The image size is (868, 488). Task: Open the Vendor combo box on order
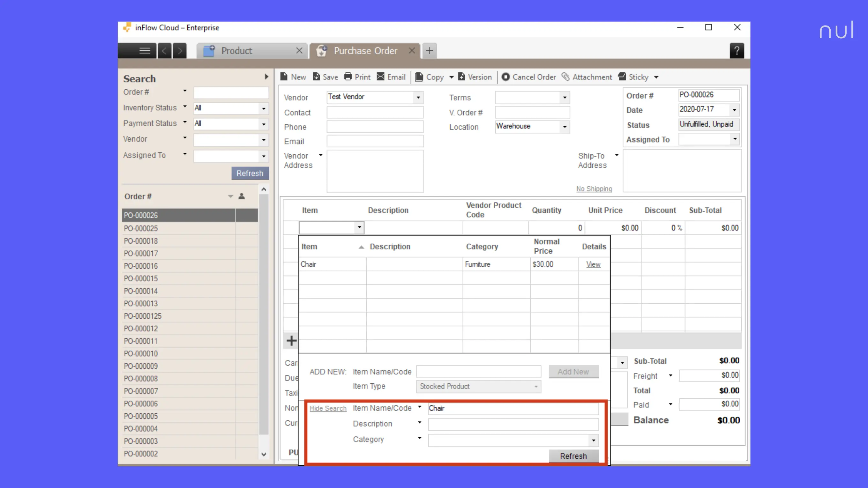tap(418, 98)
